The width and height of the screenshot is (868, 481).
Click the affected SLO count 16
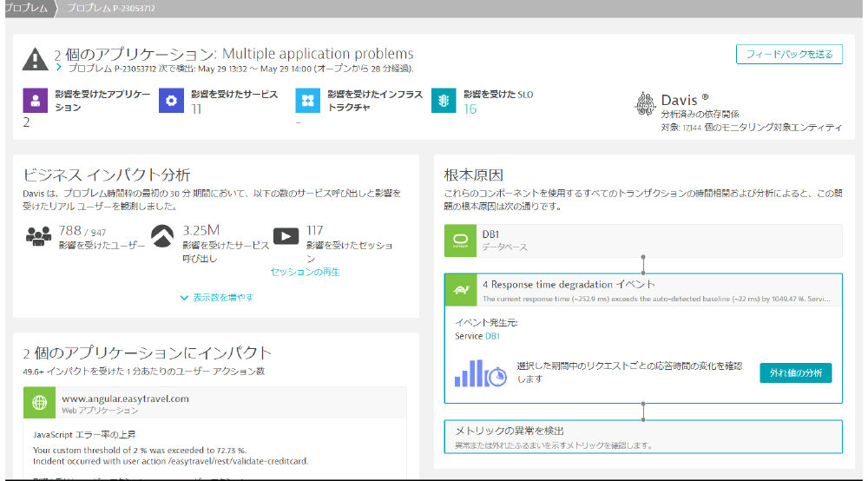pyautogui.click(x=470, y=109)
